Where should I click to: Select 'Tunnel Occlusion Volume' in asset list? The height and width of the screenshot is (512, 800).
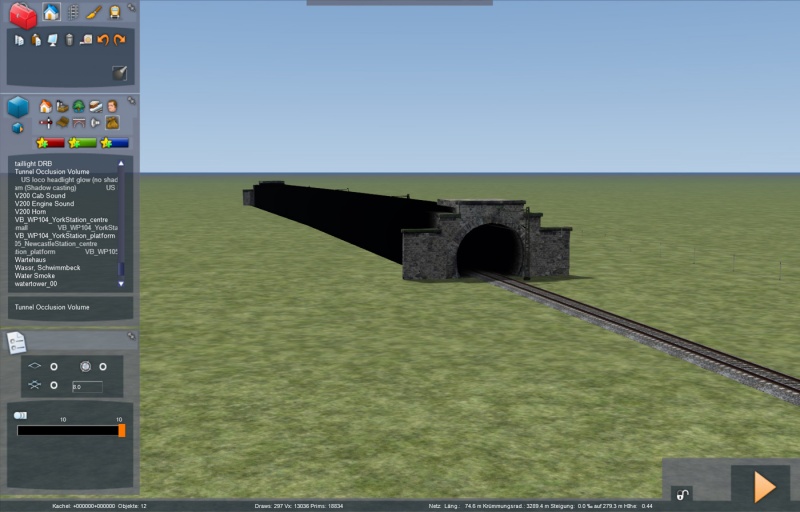pos(52,172)
